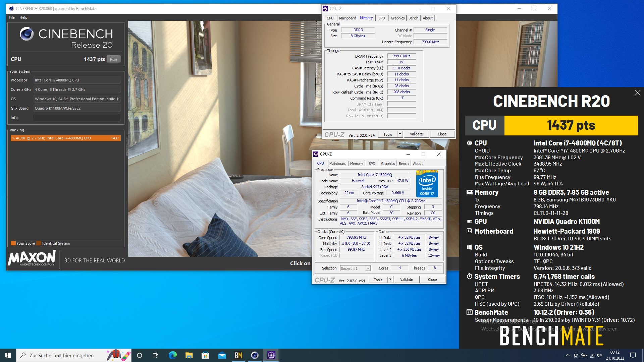Screen dimensions: 644x362
Task: Click the Memory icon in BenchMate panel
Action: click(469, 192)
